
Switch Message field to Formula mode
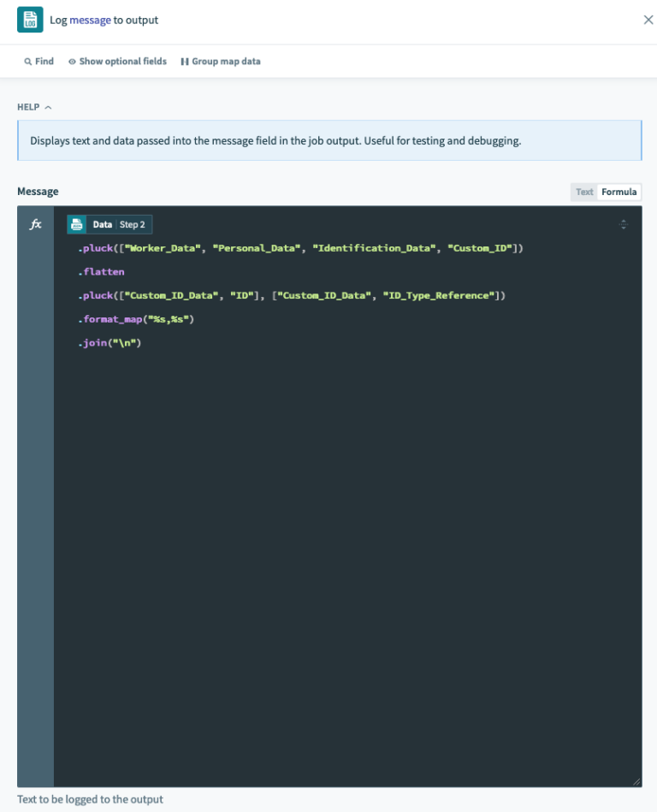click(x=619, y=192)
